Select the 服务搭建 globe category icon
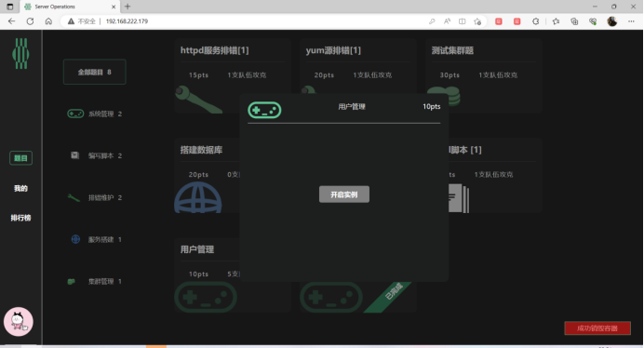 point(75,239)
